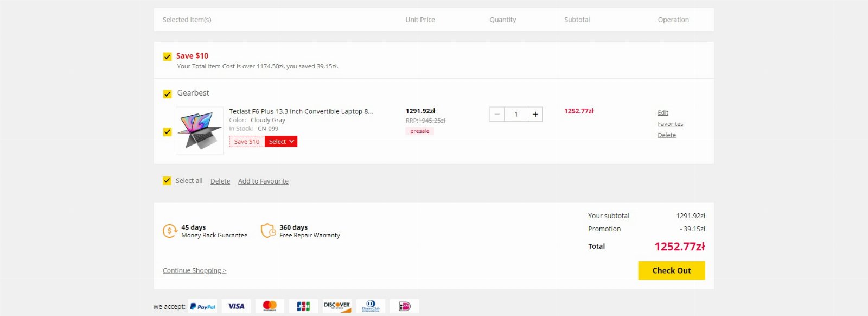
Task: Click the Free Repair Warranty shield icon
Action: coord(268,231)
